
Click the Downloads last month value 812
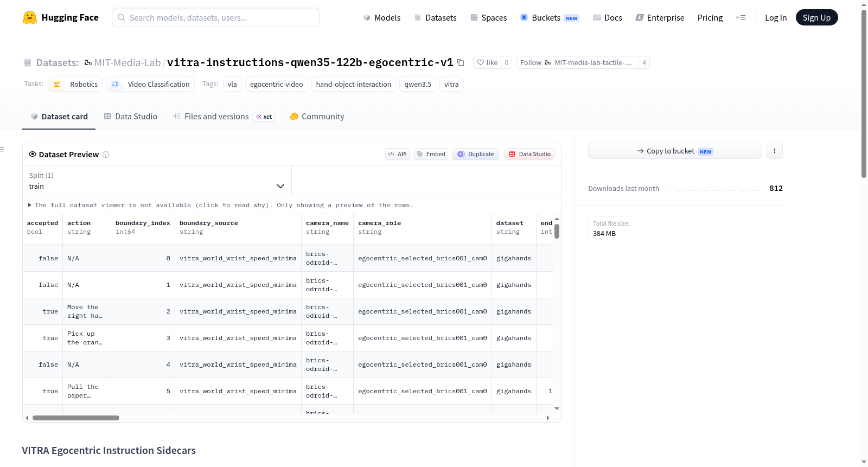[776, 188]
